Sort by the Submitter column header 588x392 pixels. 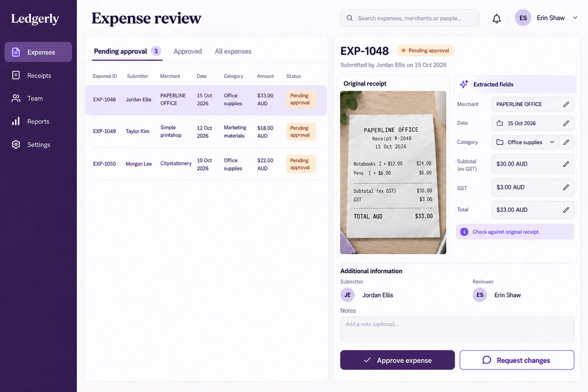[138, 76]
